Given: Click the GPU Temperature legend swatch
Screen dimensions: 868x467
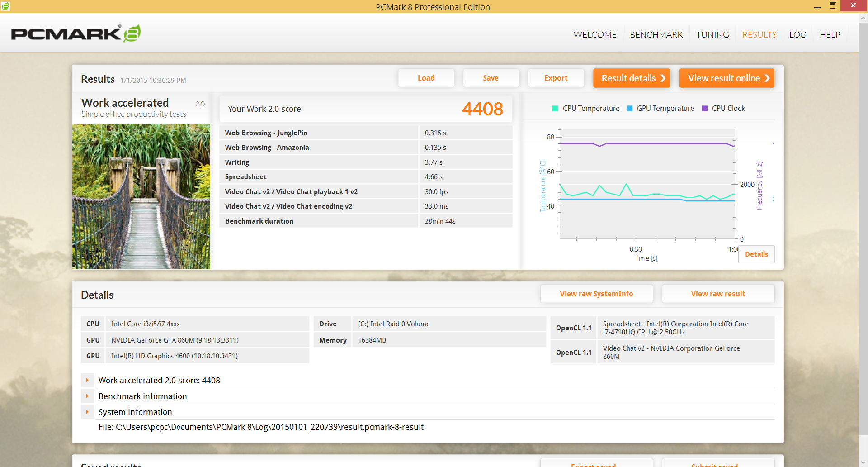Looking at the screenshot, I should [630, 109].
